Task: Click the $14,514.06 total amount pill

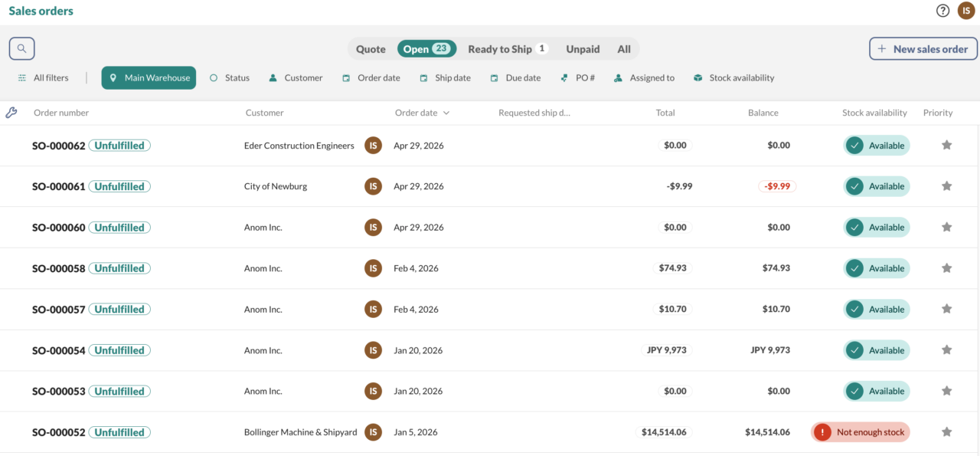Action: (665, 432)
